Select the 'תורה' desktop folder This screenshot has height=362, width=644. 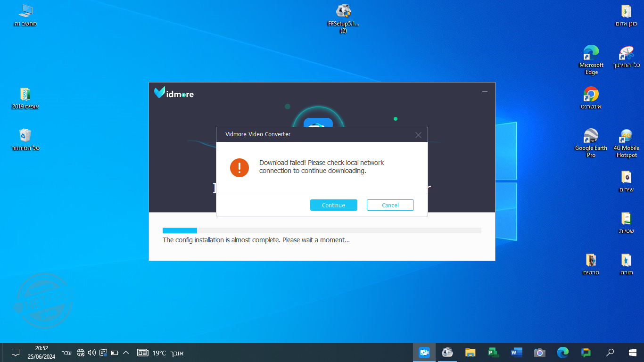(x=626, y=264)
